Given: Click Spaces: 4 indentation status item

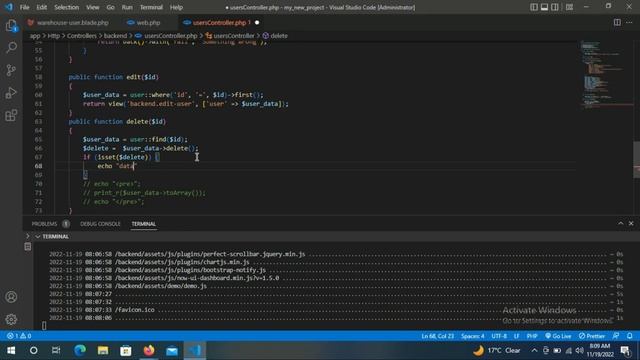Looking at the screenshot, I should coord(473,336).
